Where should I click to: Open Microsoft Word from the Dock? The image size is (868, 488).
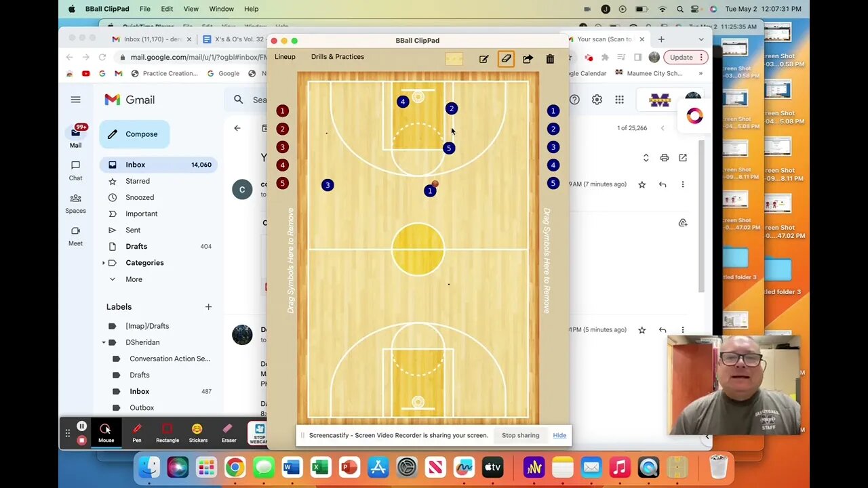point(292,467)
